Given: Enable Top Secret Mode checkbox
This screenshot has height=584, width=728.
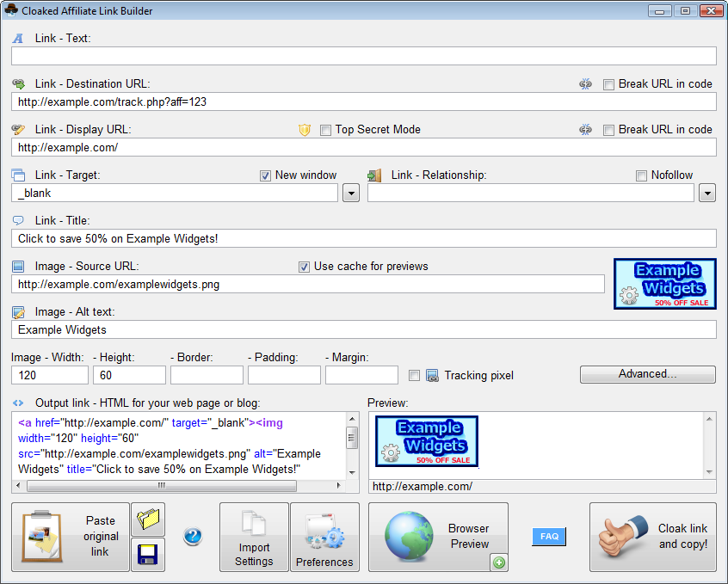Looking at the screenshot, I should point(325,130).
